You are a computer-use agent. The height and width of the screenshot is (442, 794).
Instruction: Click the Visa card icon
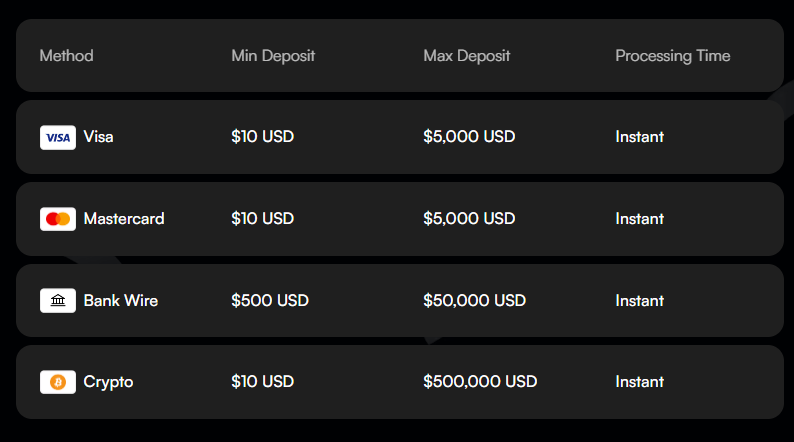point(58,137)
